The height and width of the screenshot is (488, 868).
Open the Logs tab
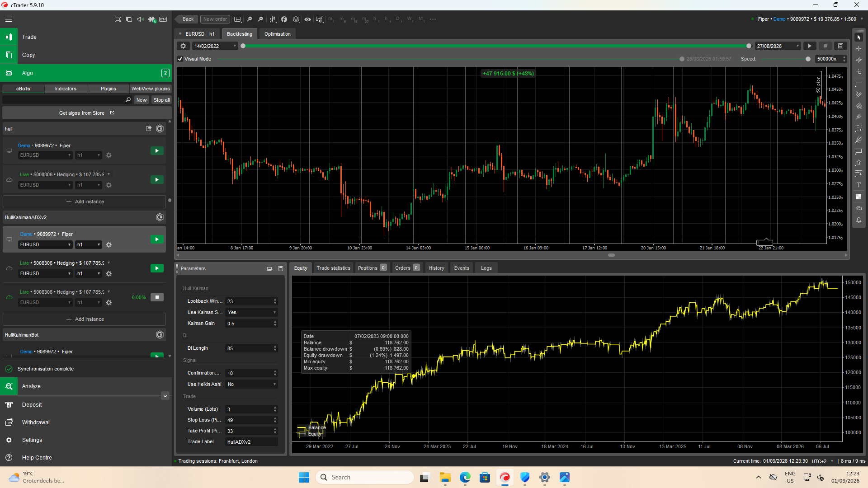pyautogui.click(x=486, y=268)
